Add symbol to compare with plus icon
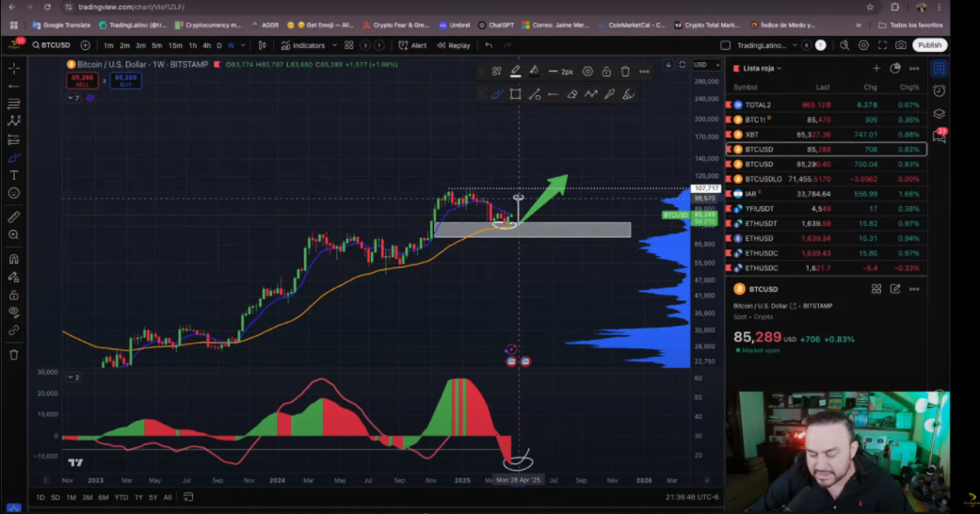Image resolution: width=980 pixels, height=514 pixels. pyautogui.click(x=85, y=45)
